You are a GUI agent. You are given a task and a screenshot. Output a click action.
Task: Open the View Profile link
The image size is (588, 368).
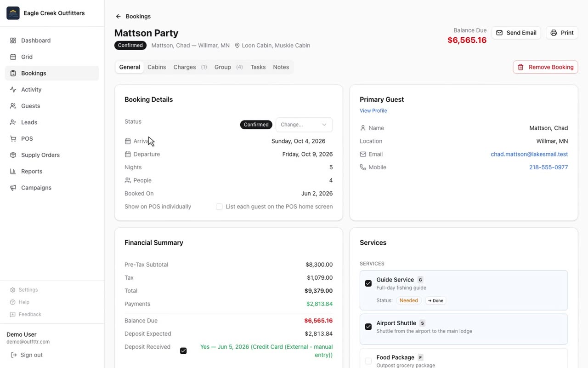click(x=373, y=111)
